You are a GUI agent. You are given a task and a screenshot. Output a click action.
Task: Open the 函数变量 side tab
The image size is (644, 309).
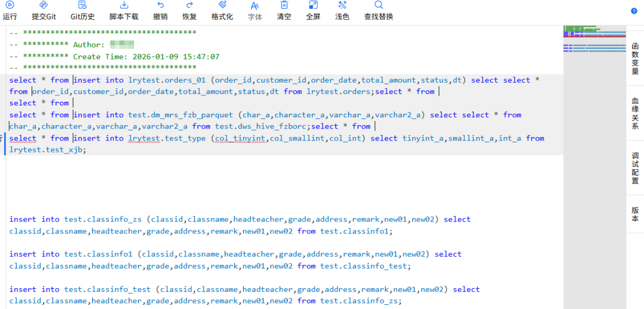click(635, 58)
